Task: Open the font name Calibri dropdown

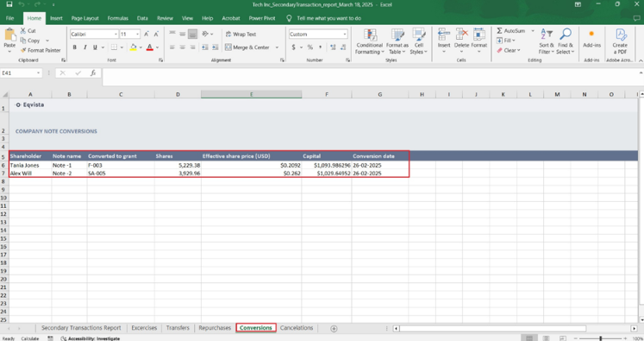Action: tap(116, 35)
